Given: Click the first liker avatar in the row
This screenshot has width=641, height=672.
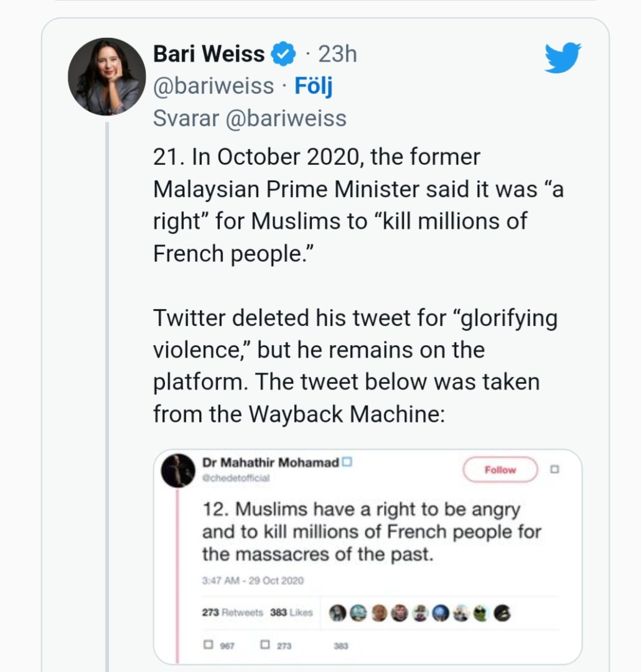Looking at the screenshot, I should tap(337, 613).
